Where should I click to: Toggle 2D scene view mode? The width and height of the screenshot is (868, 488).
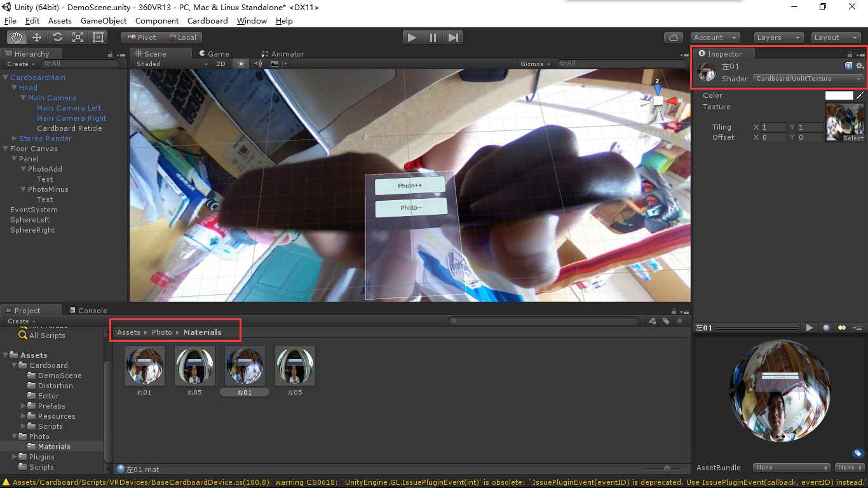[x=220, y=64]
